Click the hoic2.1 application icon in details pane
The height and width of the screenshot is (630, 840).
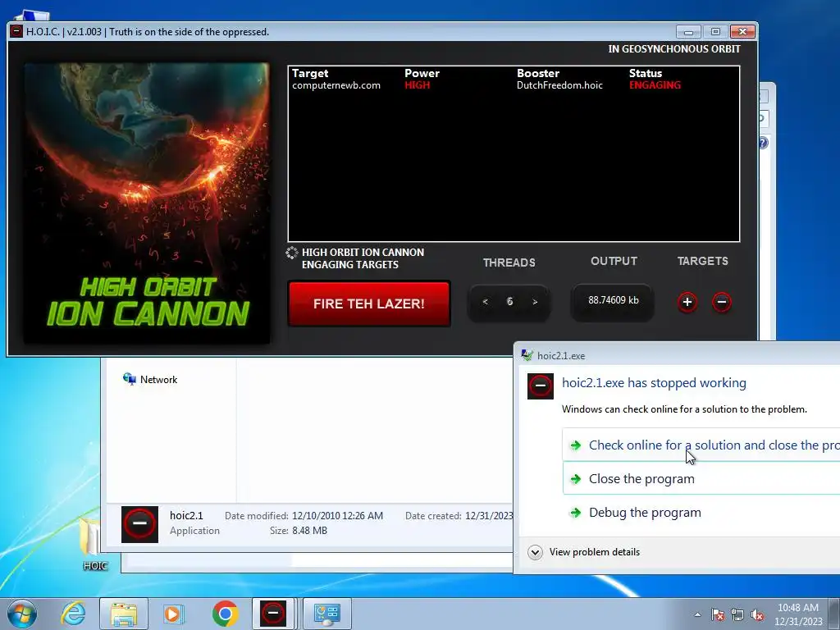[x=139, y=524]
